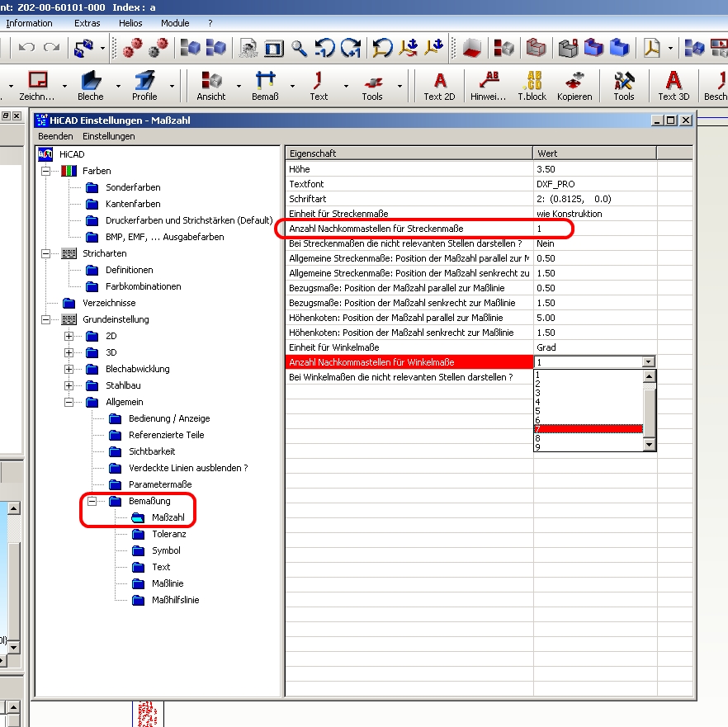Collapse the Stricharten tree node
This screenshot has width=728, height=727.
click(46, 253)
